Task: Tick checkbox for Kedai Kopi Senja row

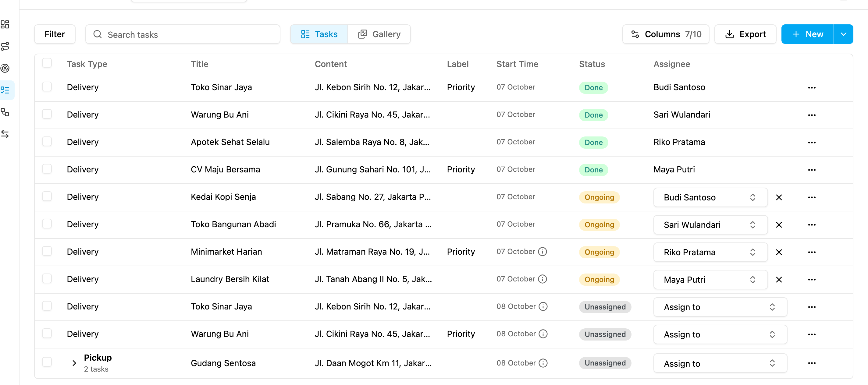Action: click(47, 196)
